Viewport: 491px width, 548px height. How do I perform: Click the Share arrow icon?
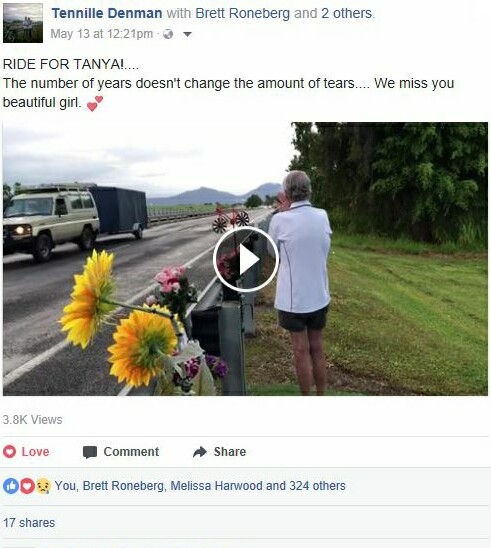point(200,452)
